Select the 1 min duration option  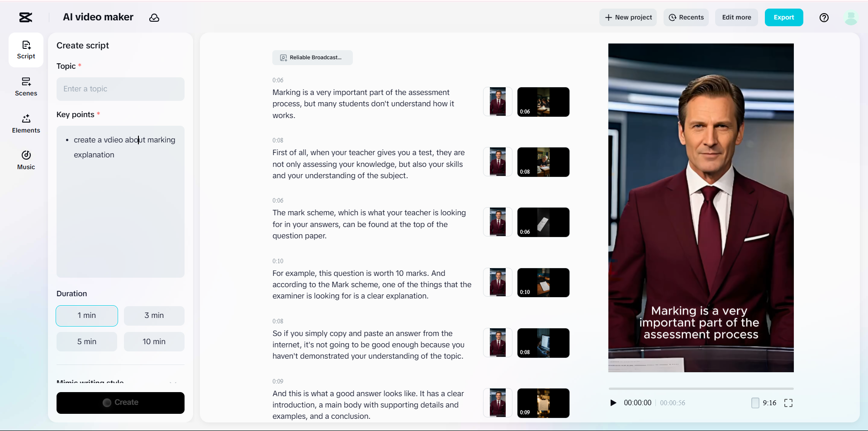[86, 316]
